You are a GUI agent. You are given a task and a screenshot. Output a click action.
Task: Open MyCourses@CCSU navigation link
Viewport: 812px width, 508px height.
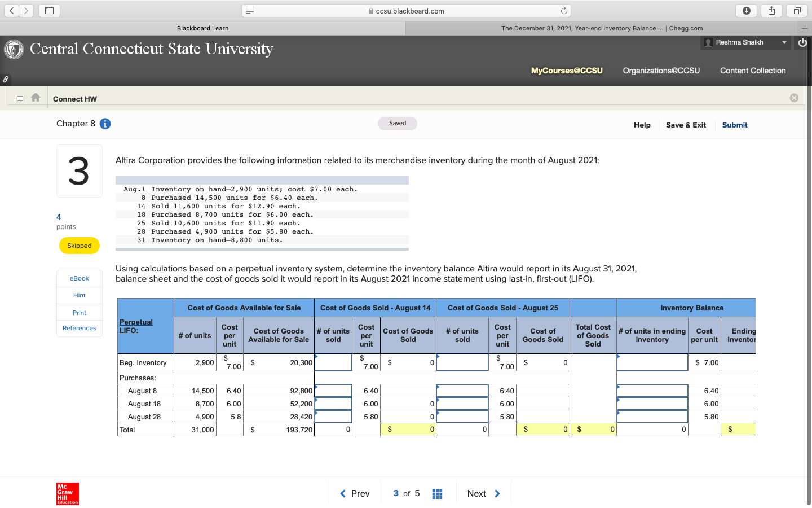(567, 71)
